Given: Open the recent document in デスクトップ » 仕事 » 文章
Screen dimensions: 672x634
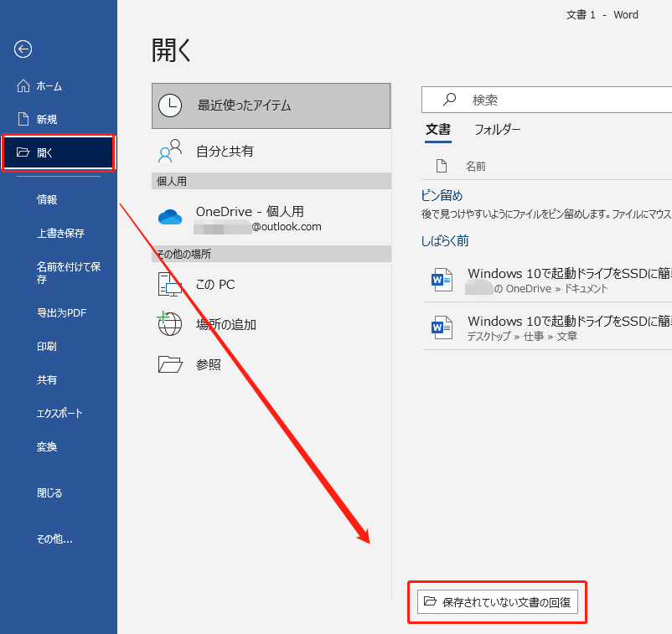Looking at the screenshot, I should [x=547, y=327].
